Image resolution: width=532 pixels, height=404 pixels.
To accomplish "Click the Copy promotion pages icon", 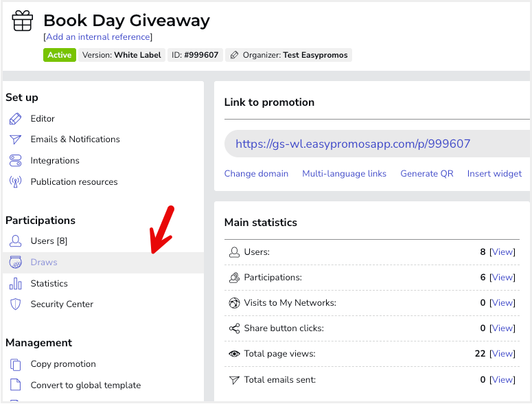I will point(15,364).
